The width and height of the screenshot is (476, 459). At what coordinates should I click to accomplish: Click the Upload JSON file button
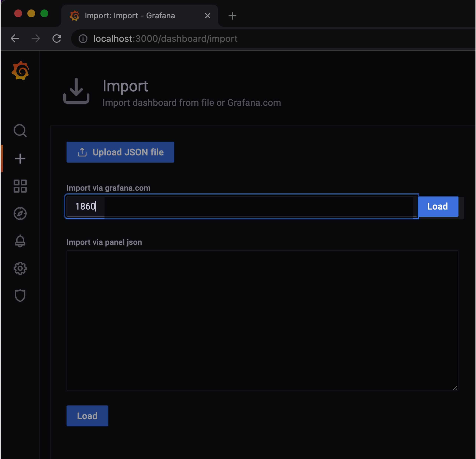[120, 152]
